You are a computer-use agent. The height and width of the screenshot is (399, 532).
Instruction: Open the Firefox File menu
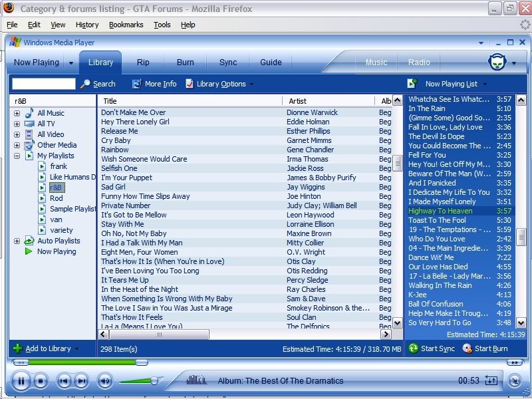[x=12, y=25]
